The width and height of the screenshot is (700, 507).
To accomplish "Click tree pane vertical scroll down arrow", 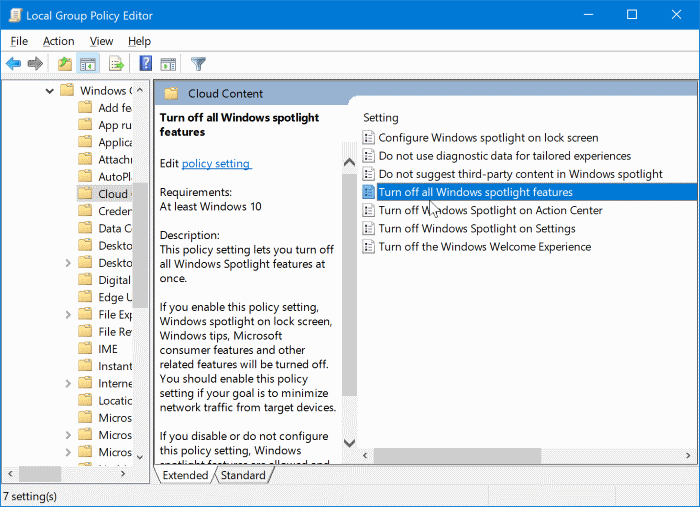I will (140, 457).
